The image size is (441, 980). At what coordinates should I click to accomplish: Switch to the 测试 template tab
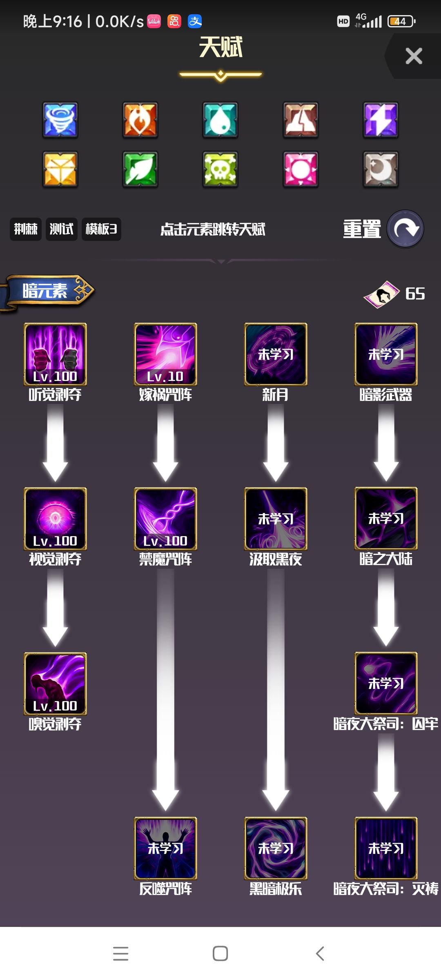(x=62, y=229)
